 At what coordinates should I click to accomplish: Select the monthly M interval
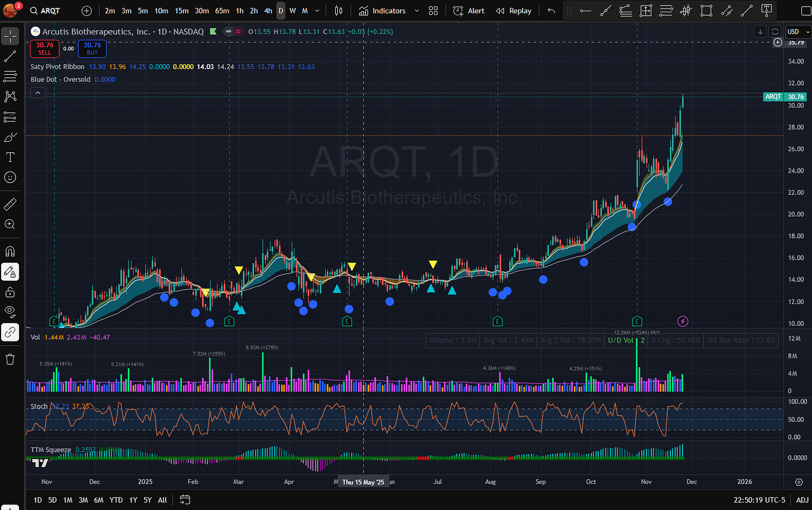305,11
